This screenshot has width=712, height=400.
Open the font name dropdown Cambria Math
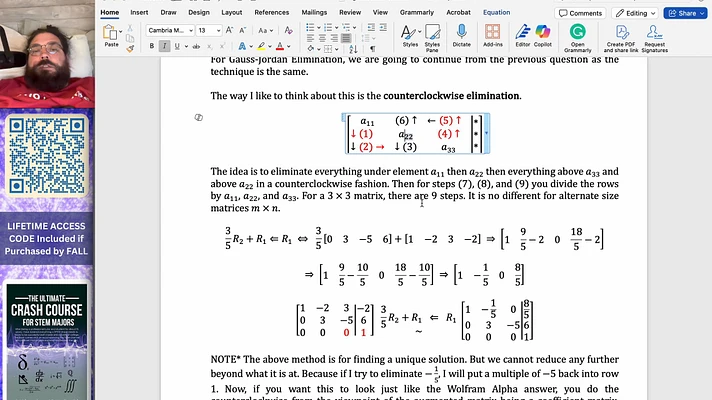tap(191, 30)
